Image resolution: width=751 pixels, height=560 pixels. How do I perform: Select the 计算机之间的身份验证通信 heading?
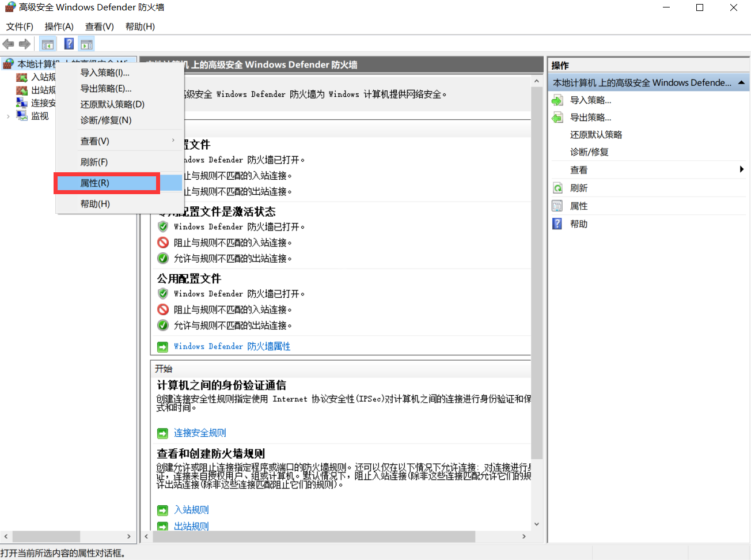(x=221, y=385)
